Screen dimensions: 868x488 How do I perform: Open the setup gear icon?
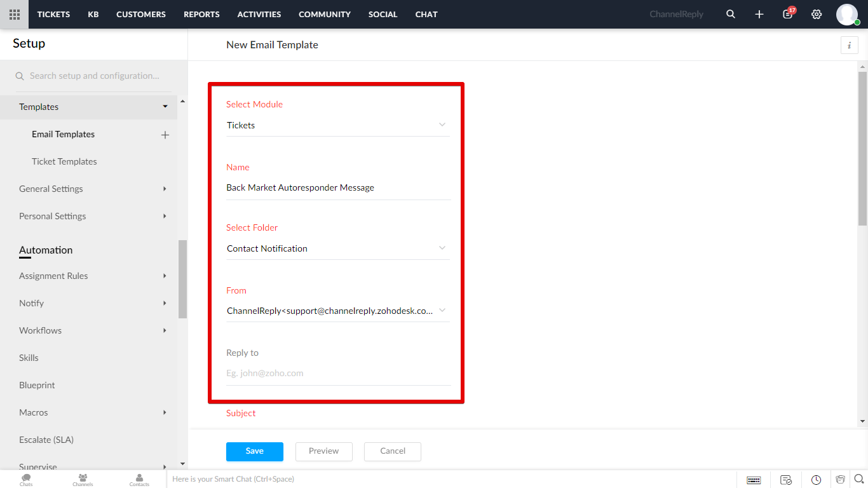pos(817,14)
